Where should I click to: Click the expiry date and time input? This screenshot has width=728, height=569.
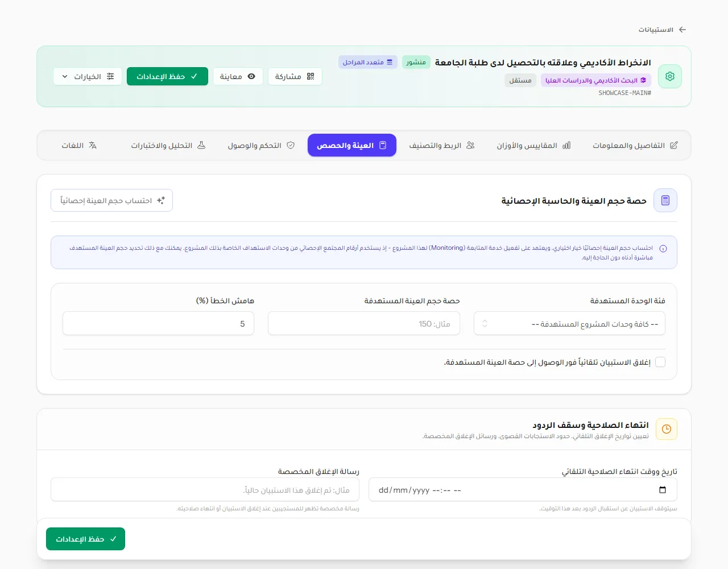(x=523, y=489)
